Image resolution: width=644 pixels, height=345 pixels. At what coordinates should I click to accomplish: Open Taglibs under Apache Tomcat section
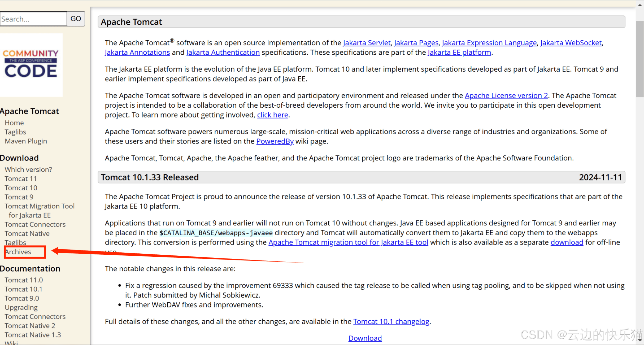point(15,132)
